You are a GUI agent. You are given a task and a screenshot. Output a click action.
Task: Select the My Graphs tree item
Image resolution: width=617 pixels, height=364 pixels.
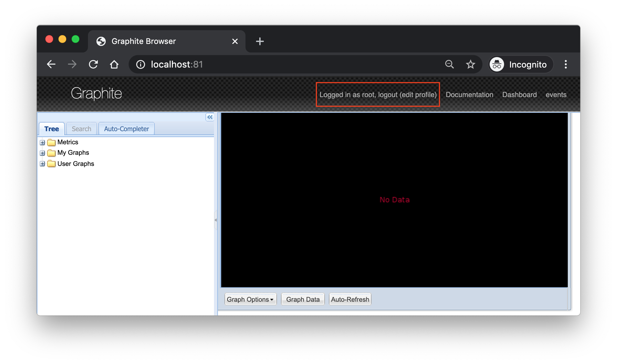(73, 153)
